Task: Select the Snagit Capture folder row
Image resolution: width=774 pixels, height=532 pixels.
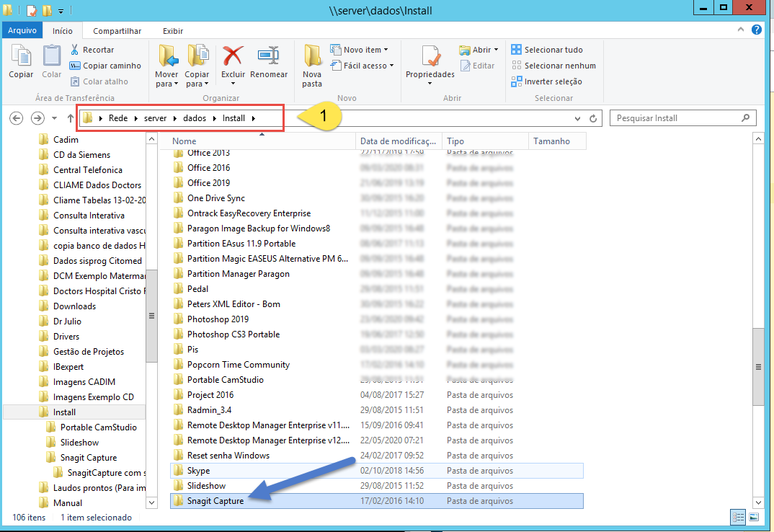Action: click(x=377, y=501)
